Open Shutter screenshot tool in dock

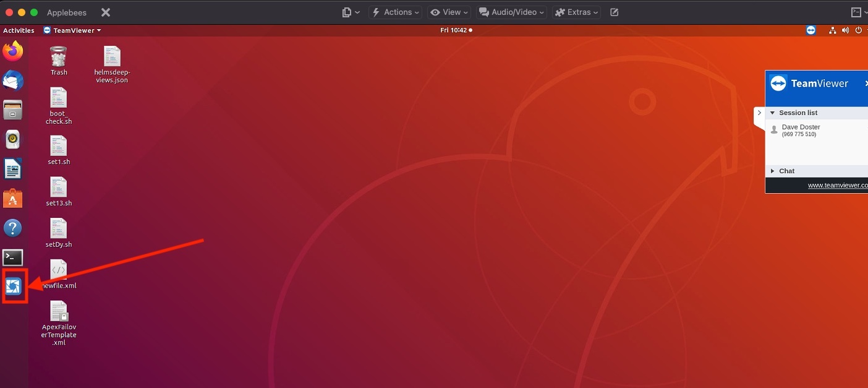[x=13, y=286]
